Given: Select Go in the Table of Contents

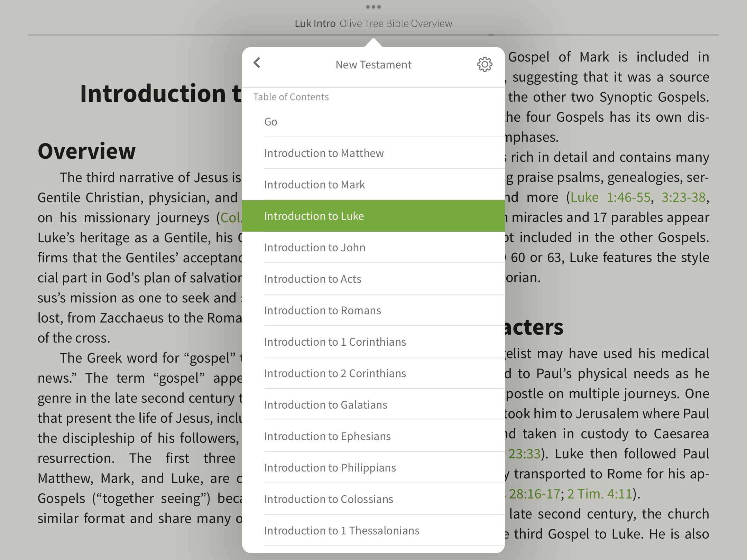Looking at the screenshot, I should click(x=271, y=122).
